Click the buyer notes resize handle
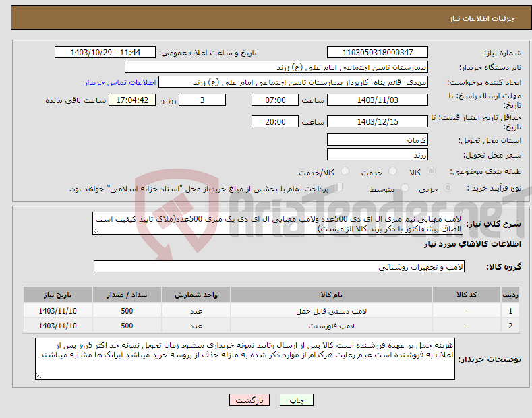 click(x=38, y=376)
